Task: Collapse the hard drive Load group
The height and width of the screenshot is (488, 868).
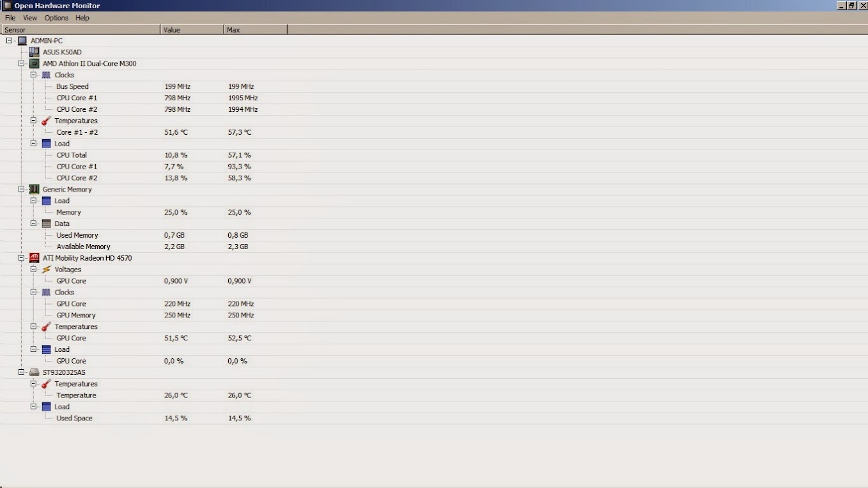Action: coord(33,407)
